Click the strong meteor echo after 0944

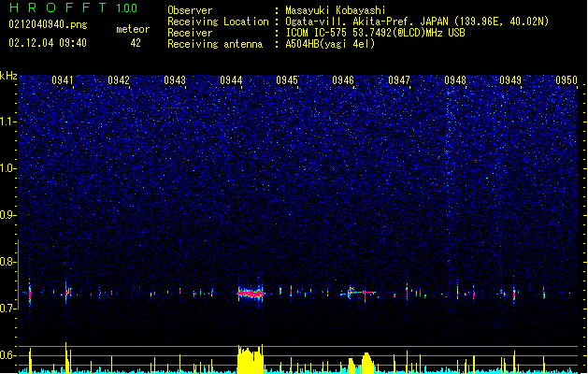point(251,293)
